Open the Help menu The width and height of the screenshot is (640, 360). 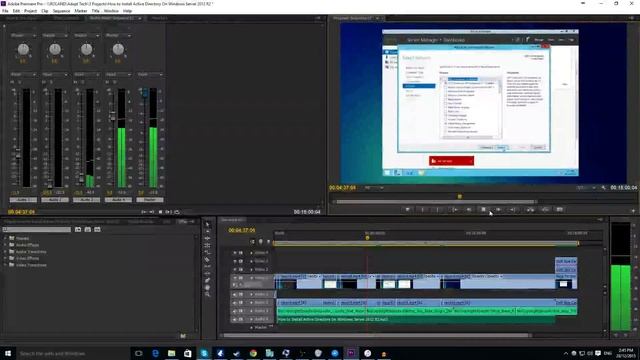(127, 11)
